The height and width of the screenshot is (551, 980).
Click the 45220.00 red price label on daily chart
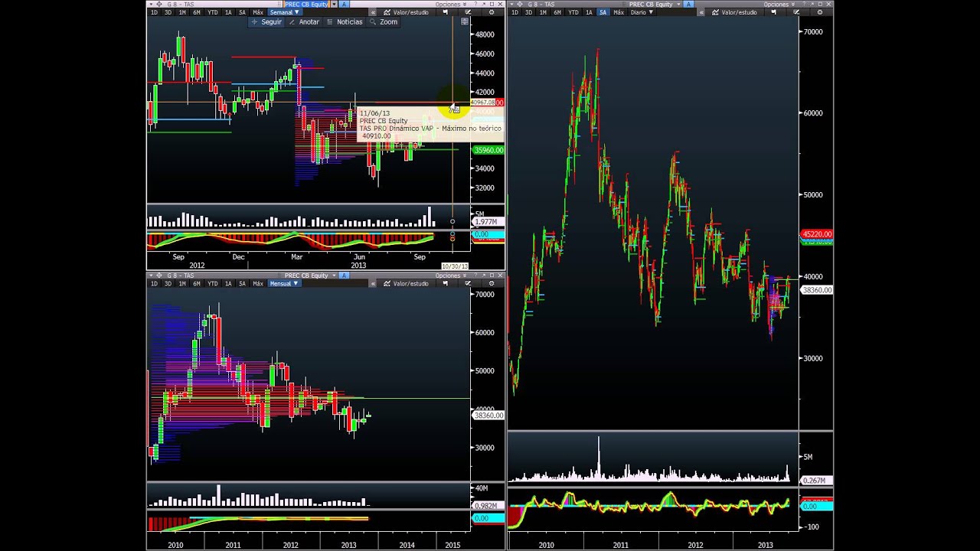pyautogui.click(x=816, y=234)
